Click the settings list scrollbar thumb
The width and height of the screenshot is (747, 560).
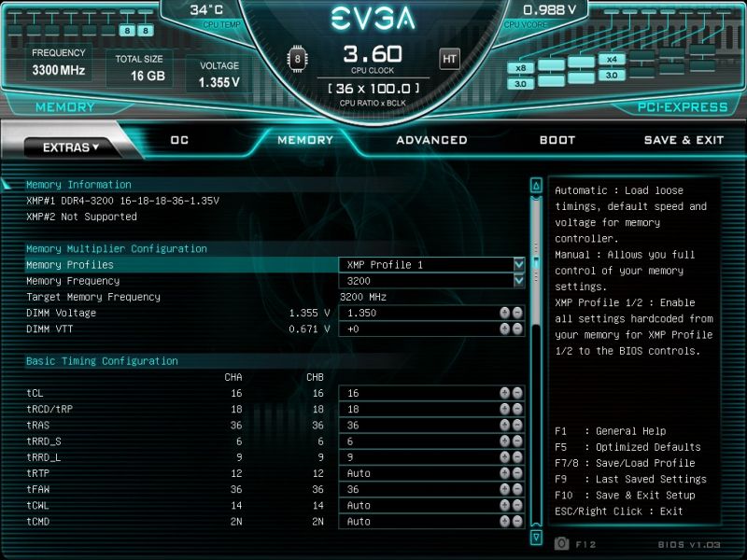(536, 262)
